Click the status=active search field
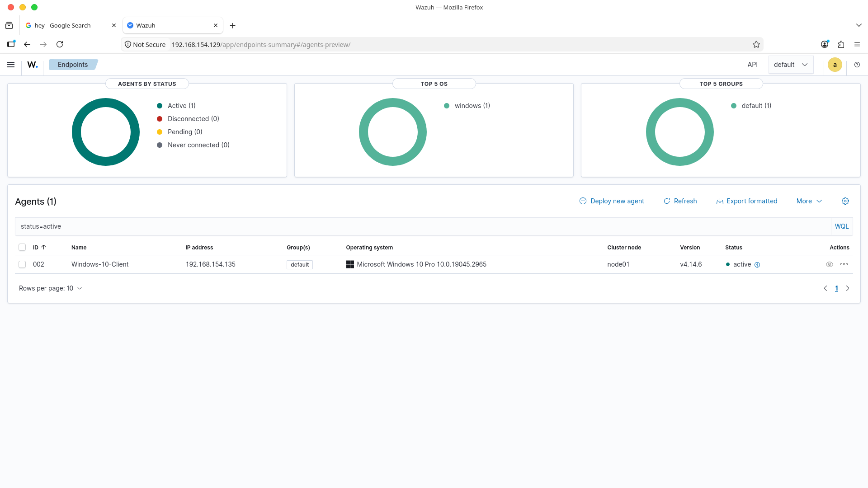 [x=423, y=226]
